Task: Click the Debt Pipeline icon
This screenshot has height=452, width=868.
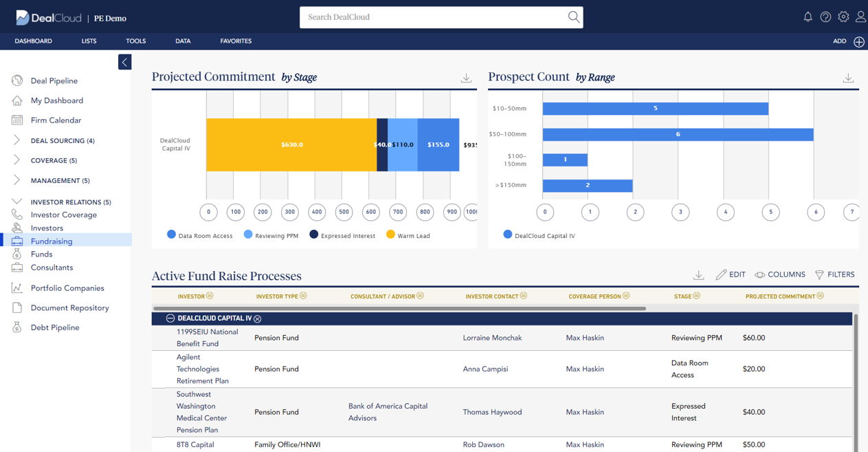Action: (17, 327)
